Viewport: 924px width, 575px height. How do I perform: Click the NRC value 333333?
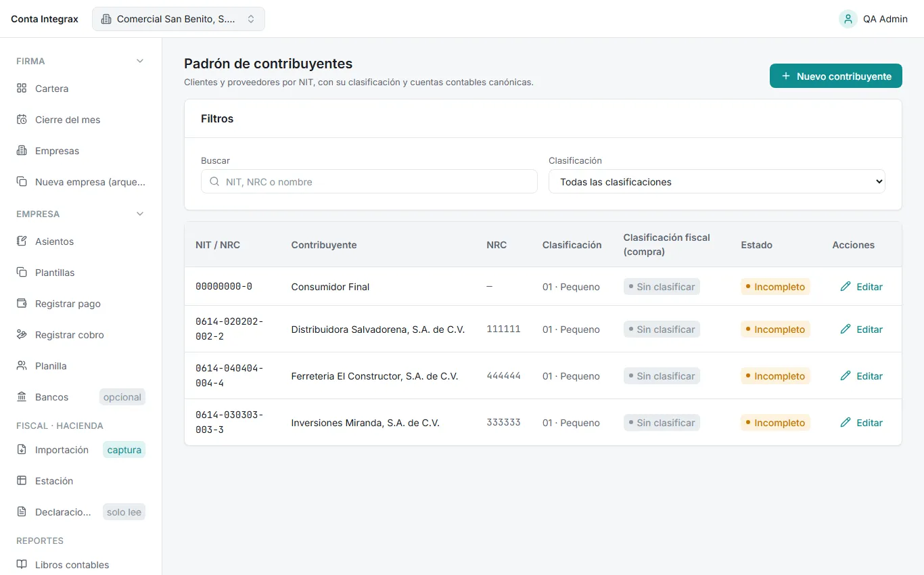(504, 422)
